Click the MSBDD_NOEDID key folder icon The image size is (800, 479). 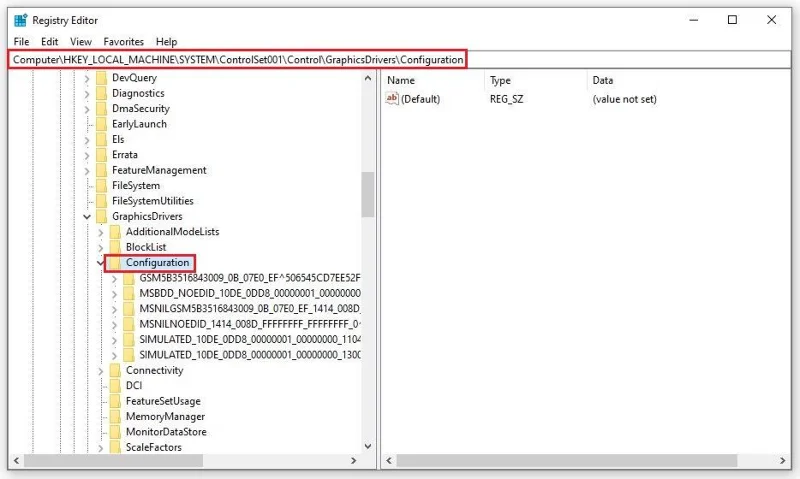pyautogui.click(x=129, y=293)
